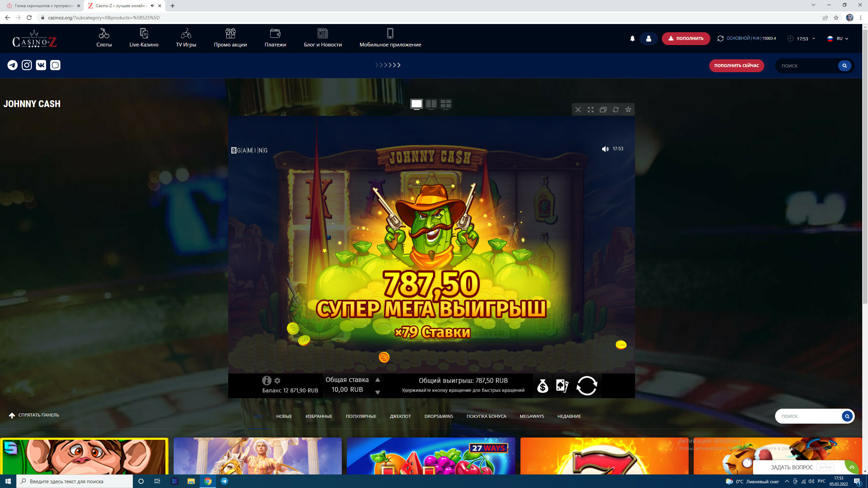868x488 pixels.
Task: Open the user profile icon
Action: [648, 39]
